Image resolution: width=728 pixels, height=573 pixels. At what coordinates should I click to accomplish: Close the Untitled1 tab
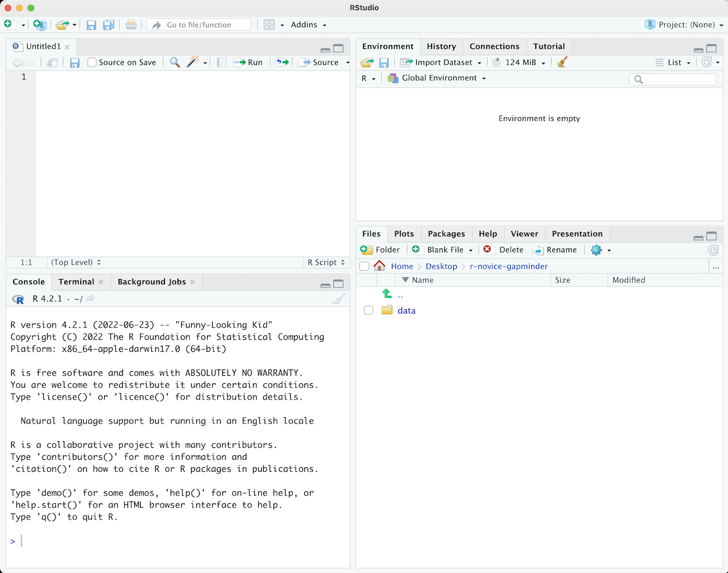click(67, 47)
